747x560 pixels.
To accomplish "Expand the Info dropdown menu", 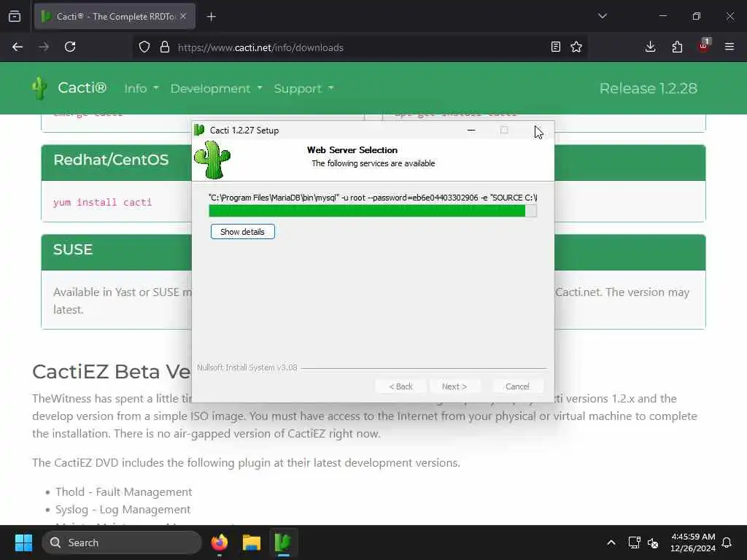I will tap(141, 88).
